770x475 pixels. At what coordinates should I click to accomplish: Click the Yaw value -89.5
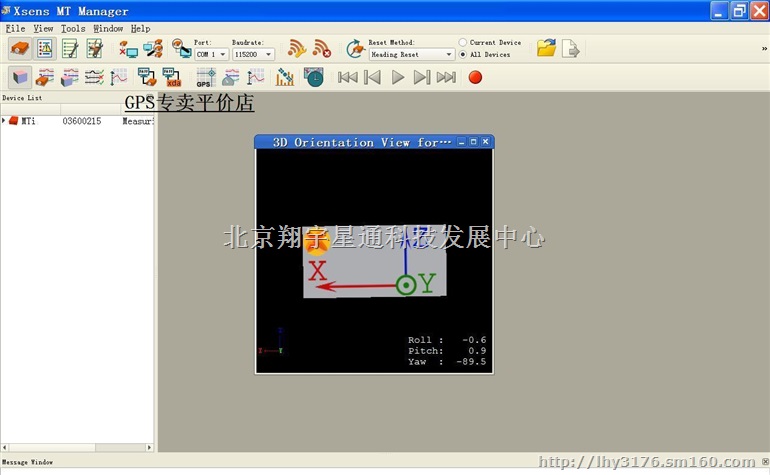click(x=471, y=362)
